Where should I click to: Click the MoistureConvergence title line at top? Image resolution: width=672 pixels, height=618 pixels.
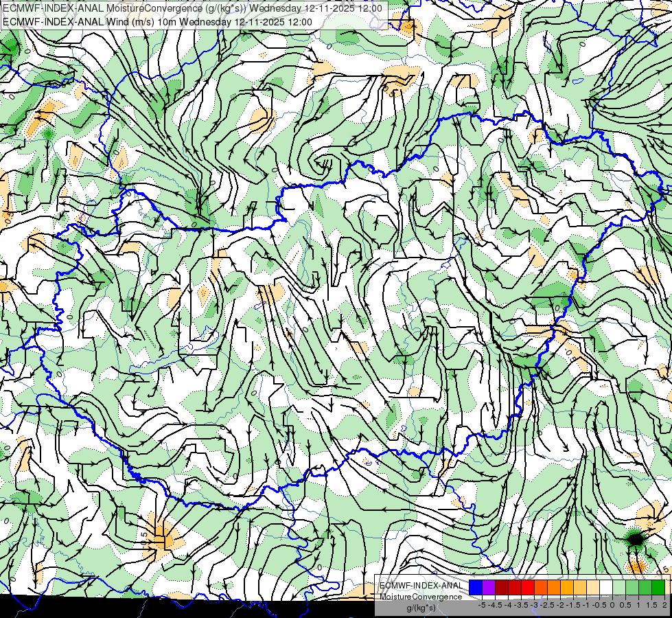(192, 8)
